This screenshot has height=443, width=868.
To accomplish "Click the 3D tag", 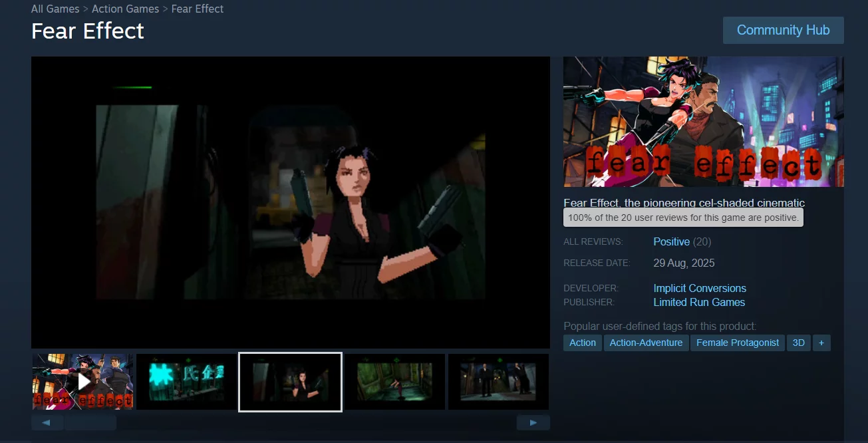I will pos(798,343).
